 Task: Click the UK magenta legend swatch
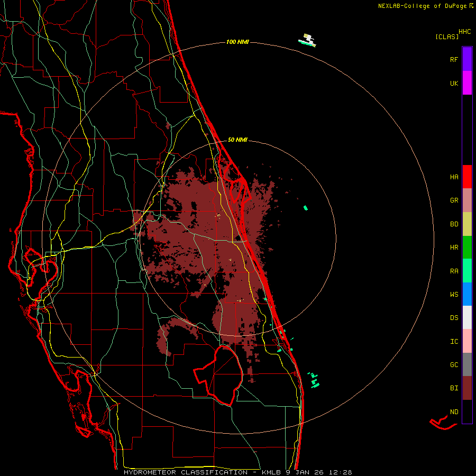pyautogui.click(x=467, y=83)
